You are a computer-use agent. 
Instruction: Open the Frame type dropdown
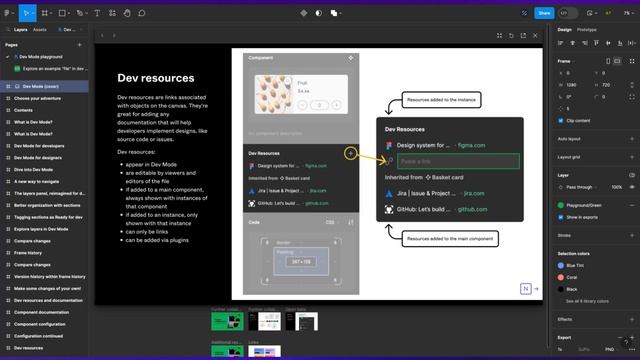(566, 61)
